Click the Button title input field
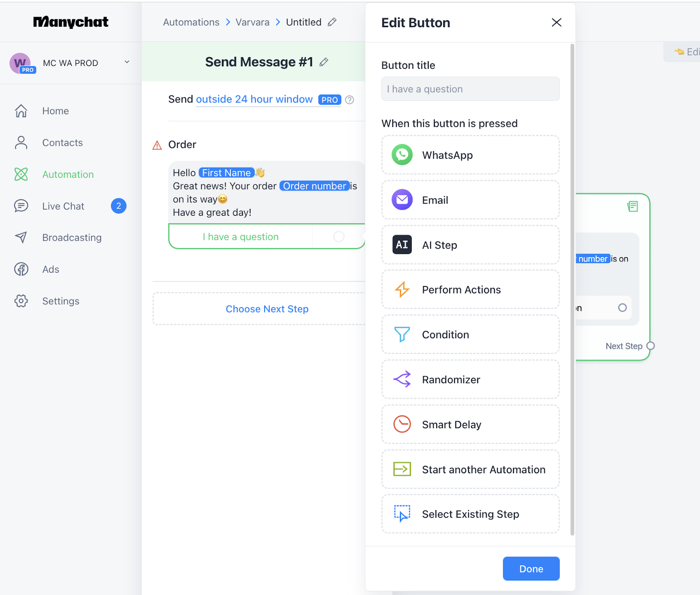 (470, 89)
